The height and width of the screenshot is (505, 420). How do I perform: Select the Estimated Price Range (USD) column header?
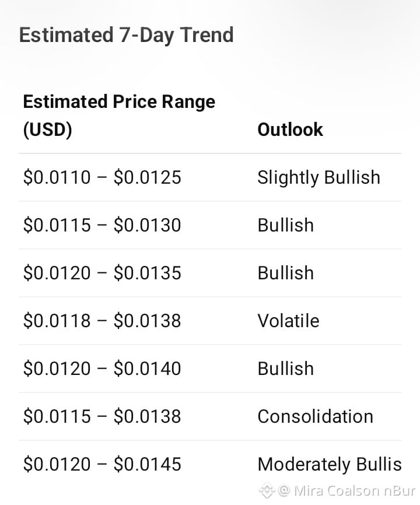click(119, 115)
